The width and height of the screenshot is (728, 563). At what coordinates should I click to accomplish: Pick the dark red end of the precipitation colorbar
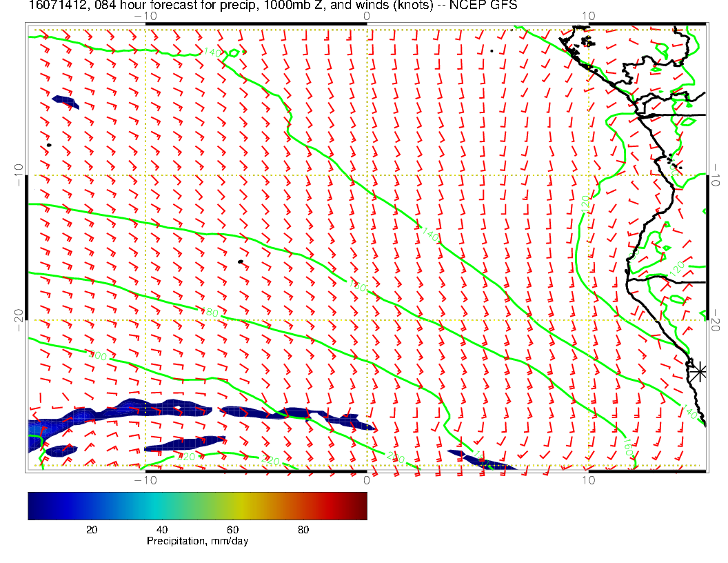[361, 505]
